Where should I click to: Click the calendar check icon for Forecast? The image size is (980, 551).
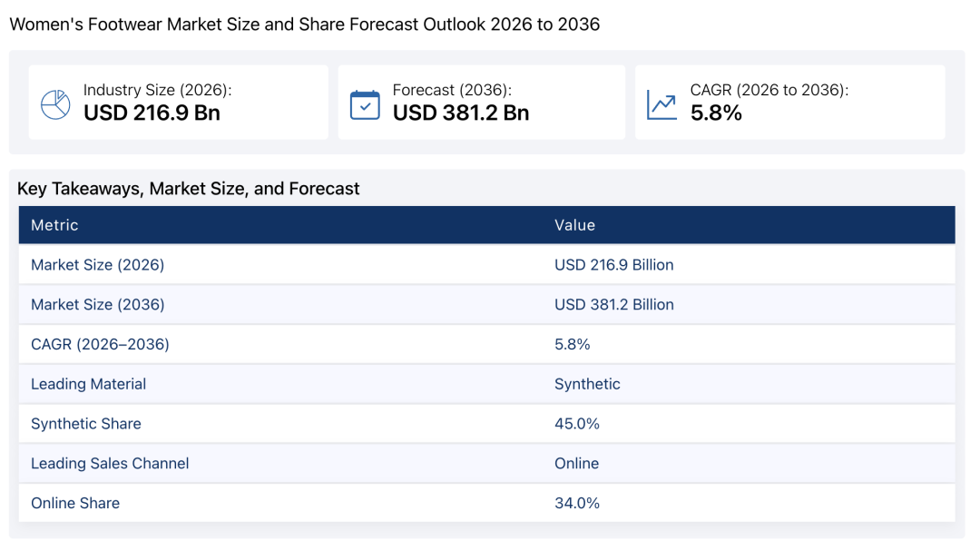[365, 104]
